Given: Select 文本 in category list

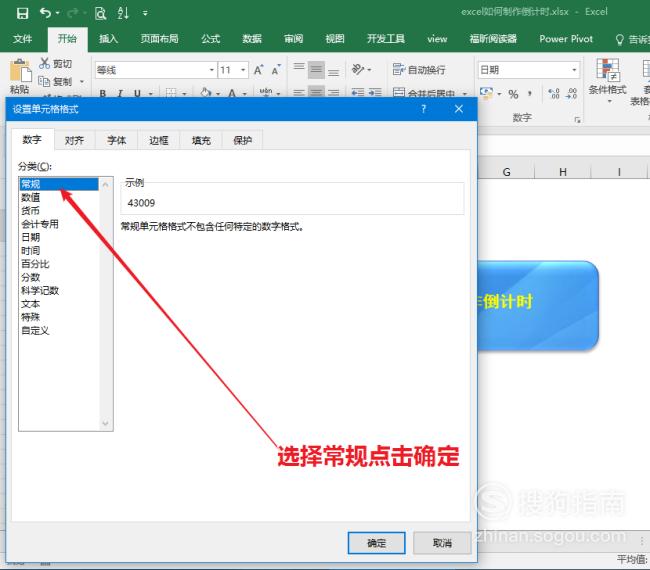Looking at the screenshot, I should (59, 304).
